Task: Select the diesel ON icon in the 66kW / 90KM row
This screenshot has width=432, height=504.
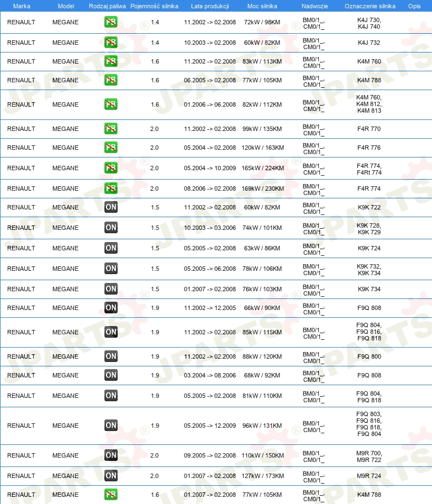Action: click(111, 308)
